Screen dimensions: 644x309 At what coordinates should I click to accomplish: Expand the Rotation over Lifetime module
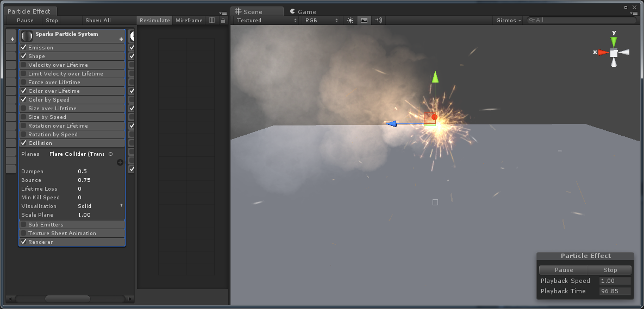coord(72,125)
